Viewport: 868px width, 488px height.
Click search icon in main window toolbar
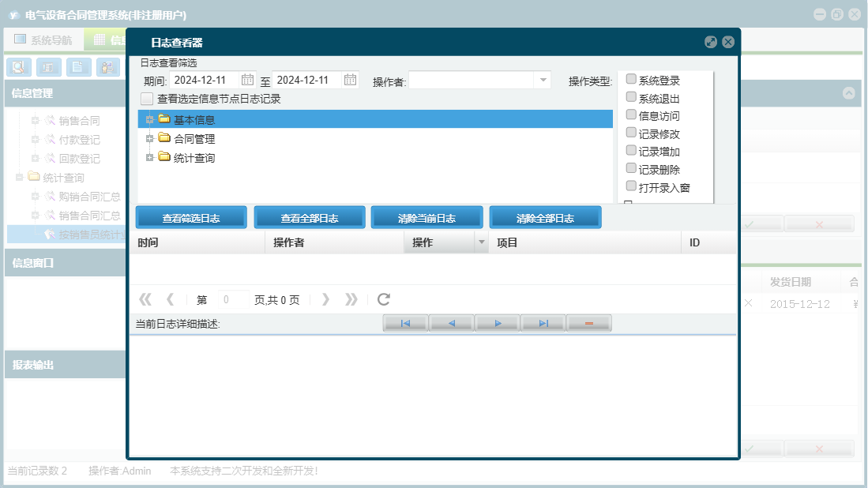tap(19, 67)
